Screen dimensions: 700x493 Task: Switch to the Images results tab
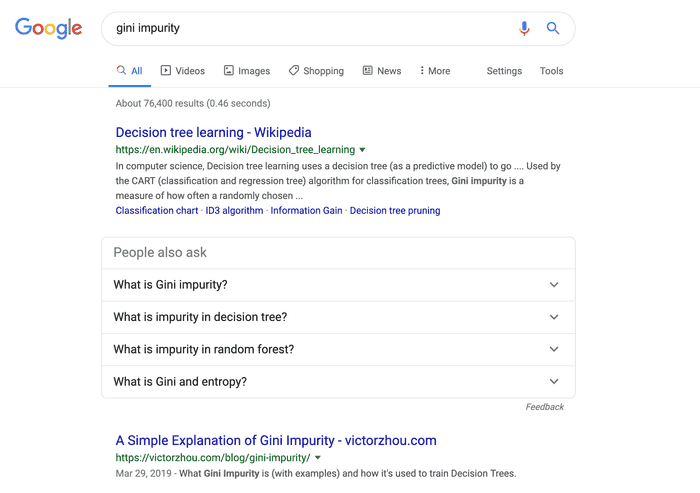(247, 71)
